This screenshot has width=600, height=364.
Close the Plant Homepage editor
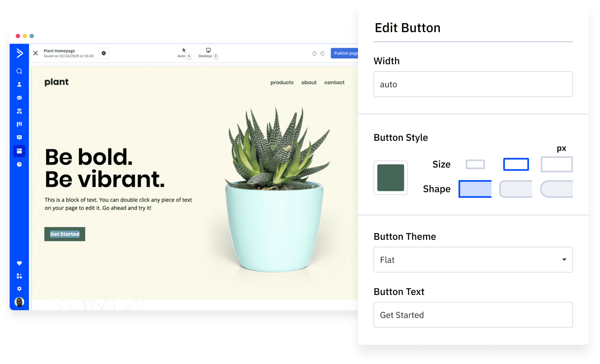click(35, 53)
